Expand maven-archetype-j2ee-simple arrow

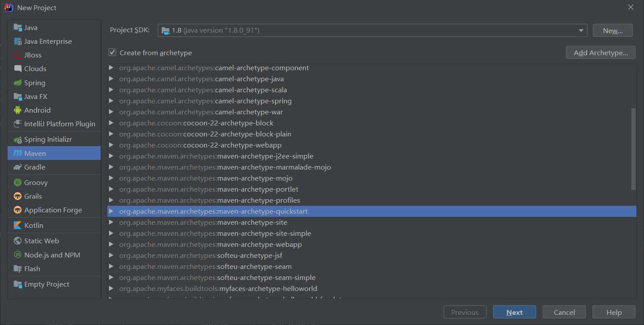pyautogui.click(x=111, y=156)
